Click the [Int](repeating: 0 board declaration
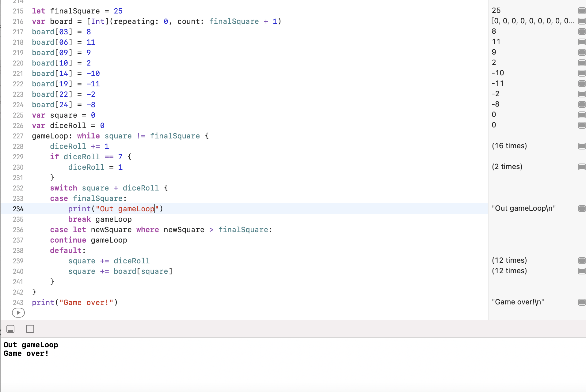The height and width of the screenshot is (392, 586). coord(157,21)
